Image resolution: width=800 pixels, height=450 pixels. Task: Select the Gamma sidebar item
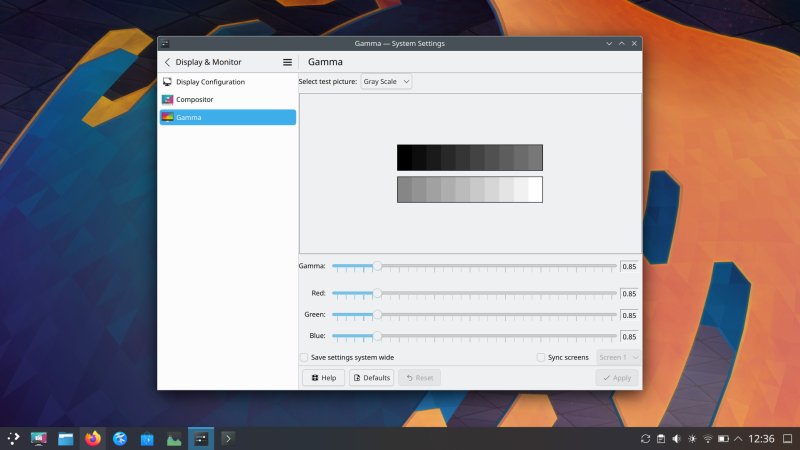[188, 117]
